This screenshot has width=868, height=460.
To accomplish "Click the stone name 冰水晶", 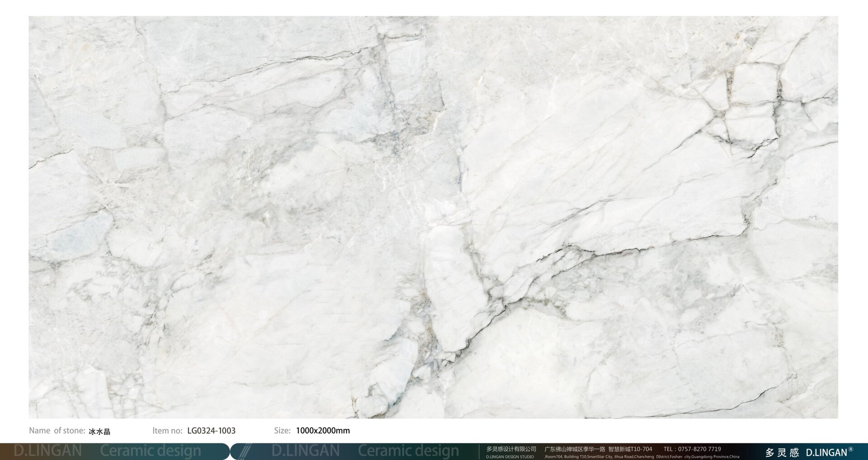I will click(x=99, y=432).
